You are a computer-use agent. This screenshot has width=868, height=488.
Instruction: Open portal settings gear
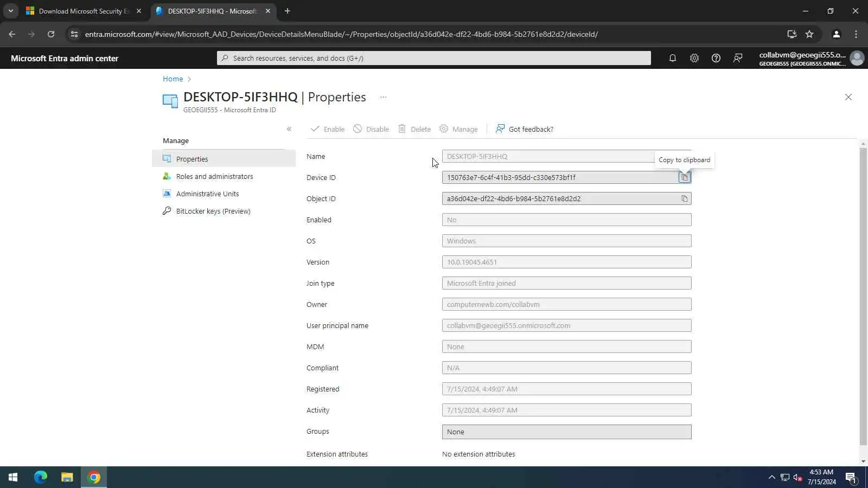pos(694,58)
